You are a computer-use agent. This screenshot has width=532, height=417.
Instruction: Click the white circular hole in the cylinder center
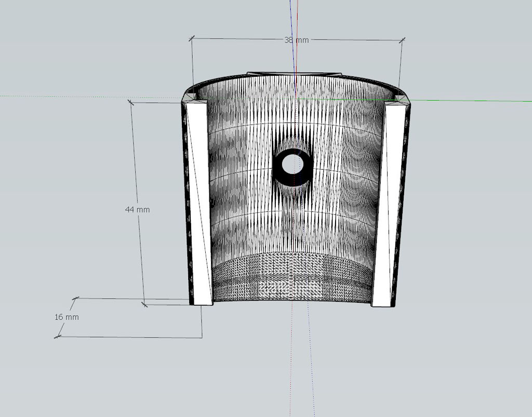tap(292, 164)
